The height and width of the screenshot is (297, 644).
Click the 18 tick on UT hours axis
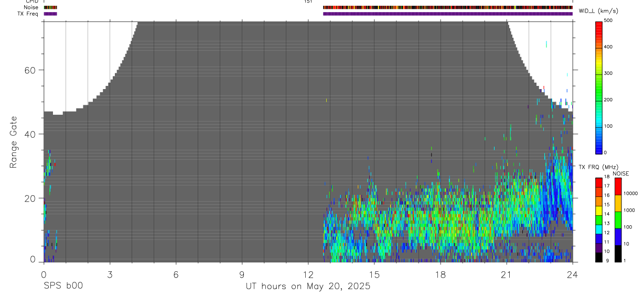[441, 274]
